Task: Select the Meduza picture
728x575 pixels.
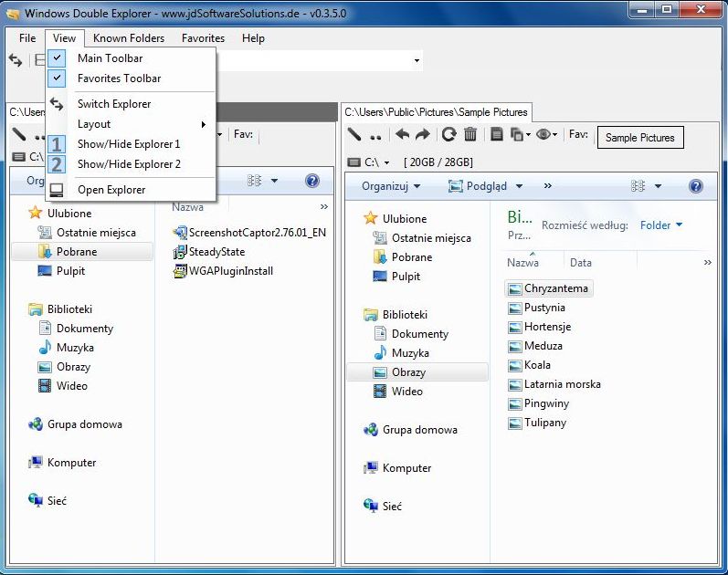Action: tap(535, 346)
